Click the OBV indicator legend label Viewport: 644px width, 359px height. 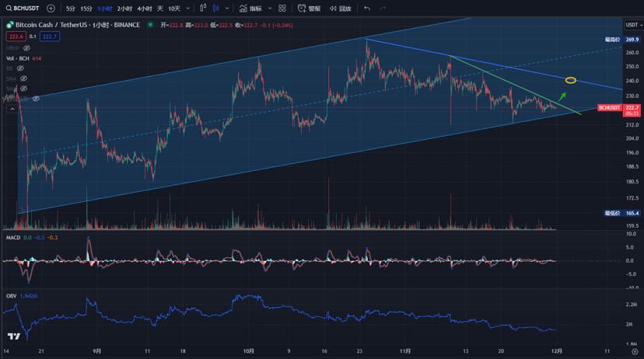11,296
